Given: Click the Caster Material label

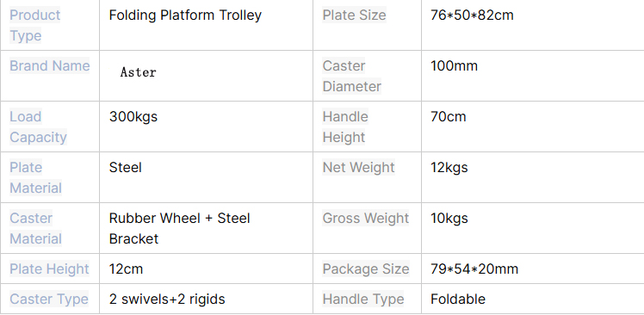Looking at the screenshot, I should pos(36,229).
